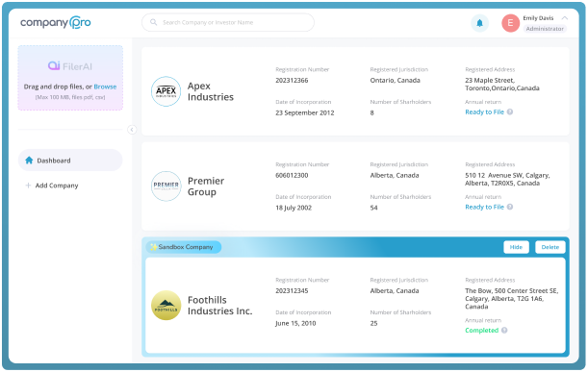588x372 pixels.
Task: Select registration number 202312345
Action: point(292,290)
